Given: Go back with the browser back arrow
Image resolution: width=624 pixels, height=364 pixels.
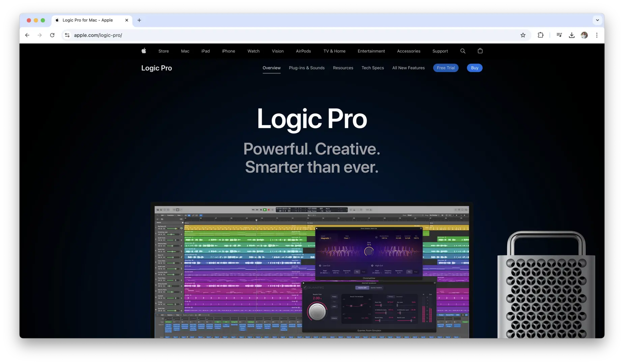Looking at the screenshot, I should pos(27,35).
